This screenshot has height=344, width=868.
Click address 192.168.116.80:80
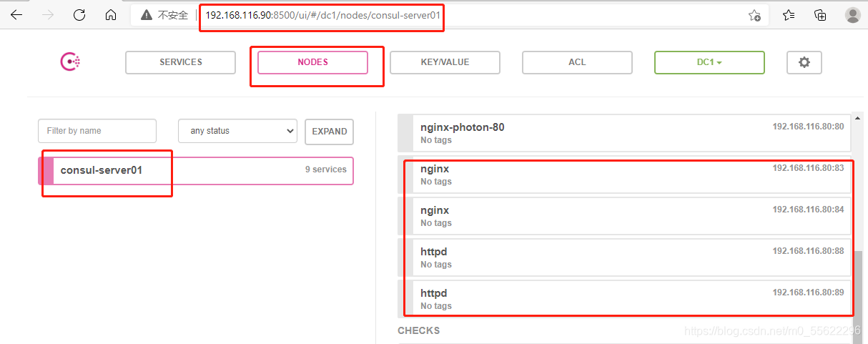(808, 126)
